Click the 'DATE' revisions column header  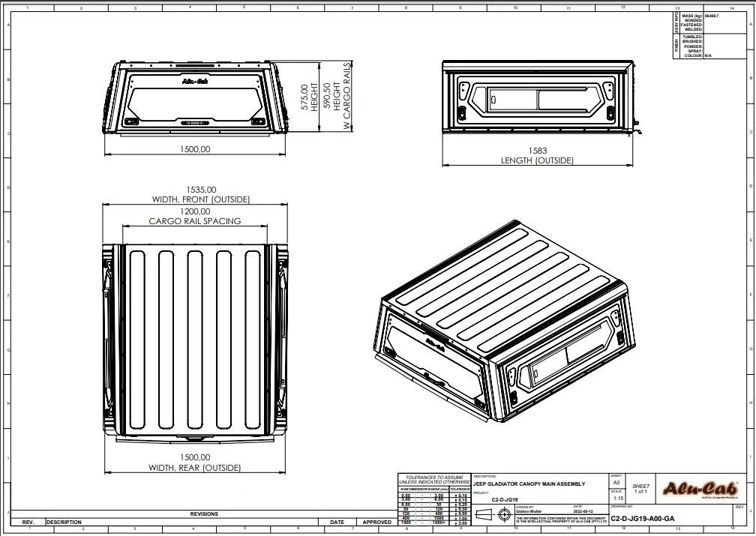click(x=337, y=522)
